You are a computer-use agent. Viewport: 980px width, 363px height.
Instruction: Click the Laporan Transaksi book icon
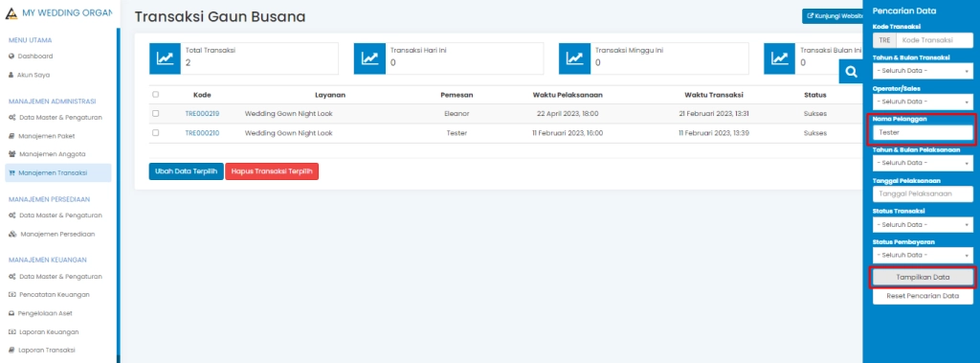pos(11,350)
